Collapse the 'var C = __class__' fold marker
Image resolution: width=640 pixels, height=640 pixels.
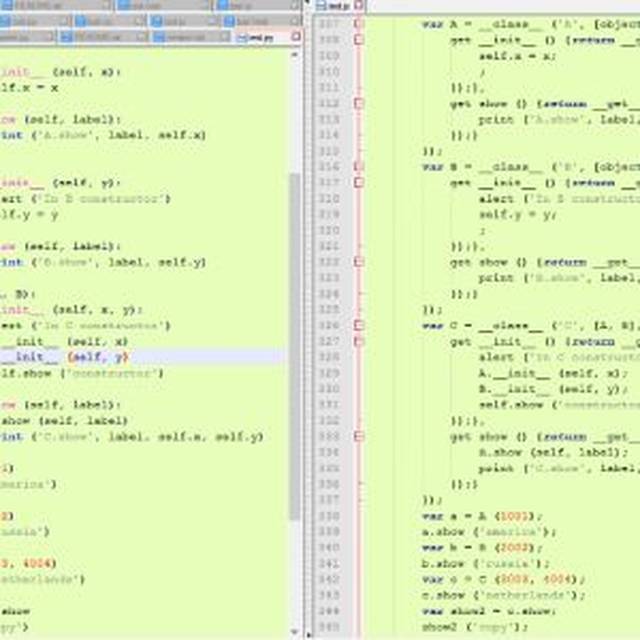pos(359,325)
